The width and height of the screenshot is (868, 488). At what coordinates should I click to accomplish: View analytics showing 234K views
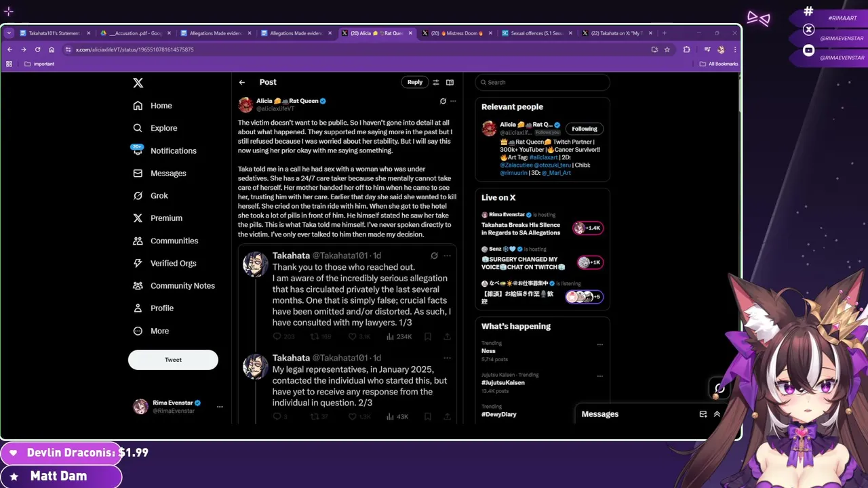pos(399,336)
